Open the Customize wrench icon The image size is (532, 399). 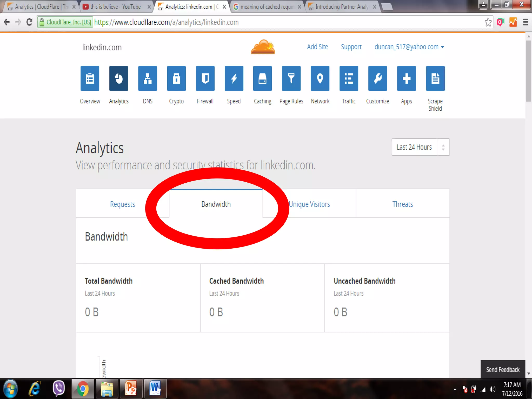pos(377,78)
